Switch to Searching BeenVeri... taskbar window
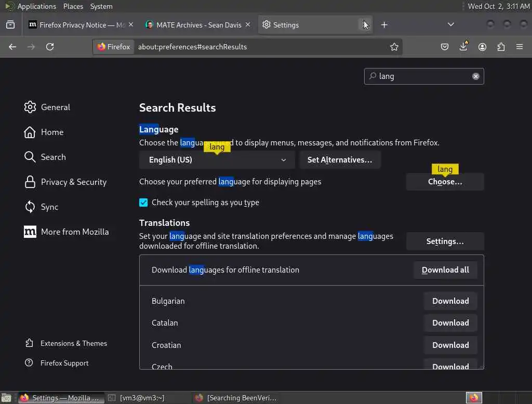 tap(236, 398)
